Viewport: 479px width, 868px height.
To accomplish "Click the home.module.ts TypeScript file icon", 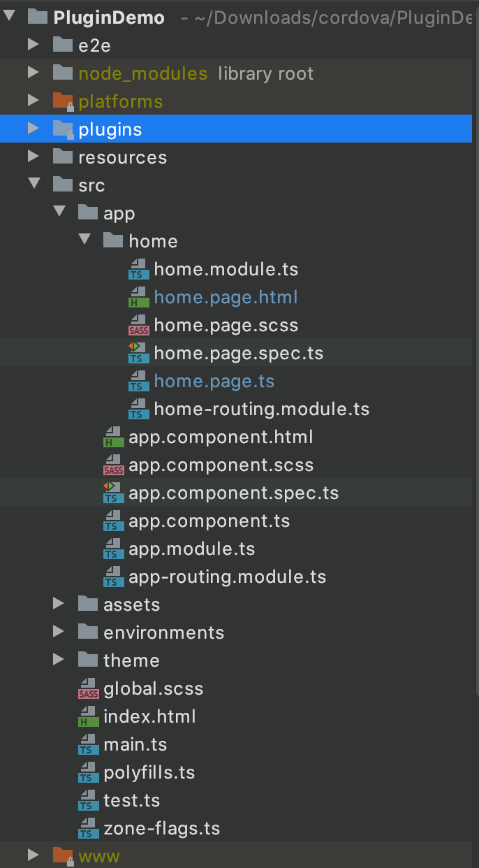I will click(x=137, y=270).
